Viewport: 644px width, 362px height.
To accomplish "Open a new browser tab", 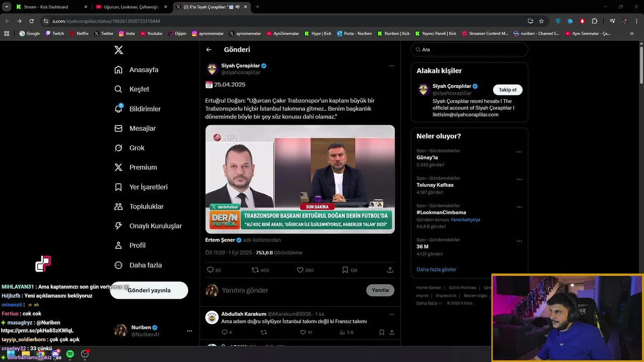I will pos(257,7).
